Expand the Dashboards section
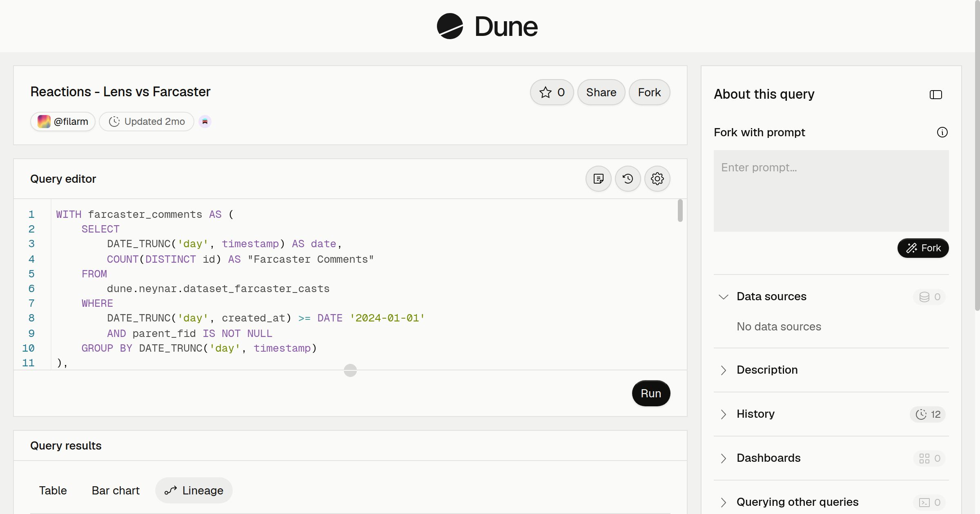 724,458
